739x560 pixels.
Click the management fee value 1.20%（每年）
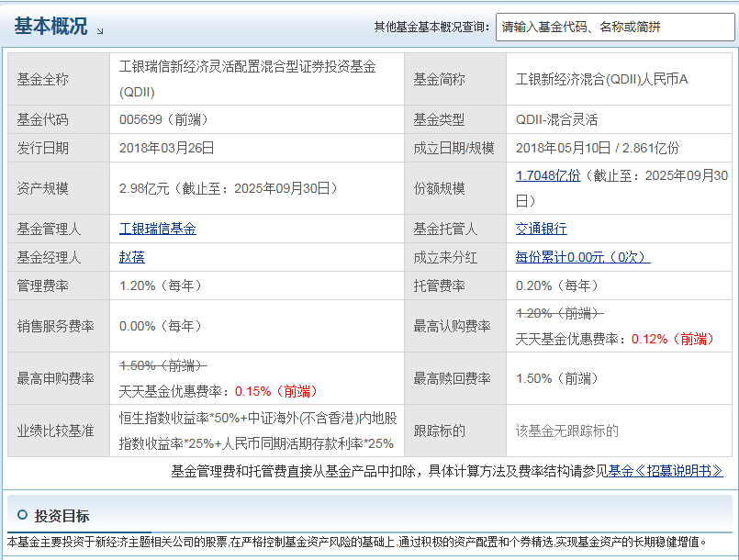tap(162, 286)
